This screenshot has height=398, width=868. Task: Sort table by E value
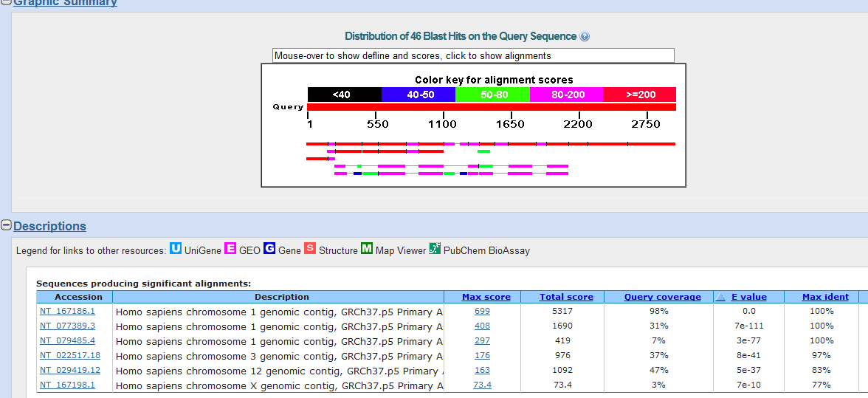pos(749,298)
